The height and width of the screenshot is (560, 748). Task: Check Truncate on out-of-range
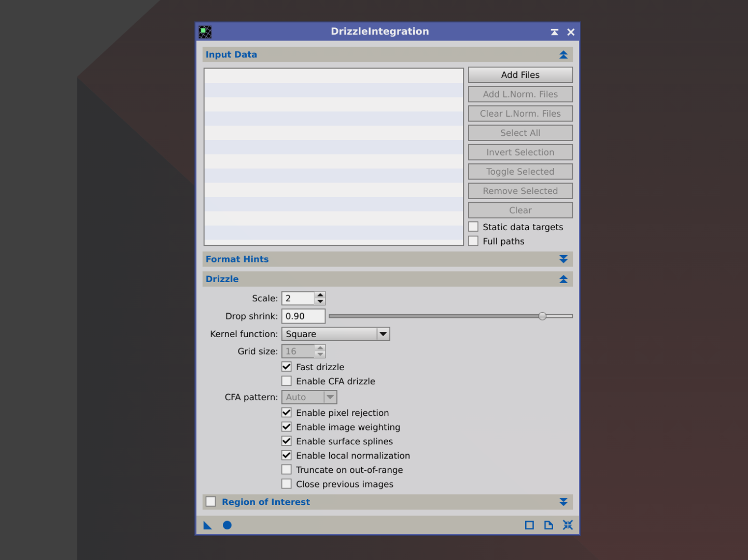tap(287, 470)
